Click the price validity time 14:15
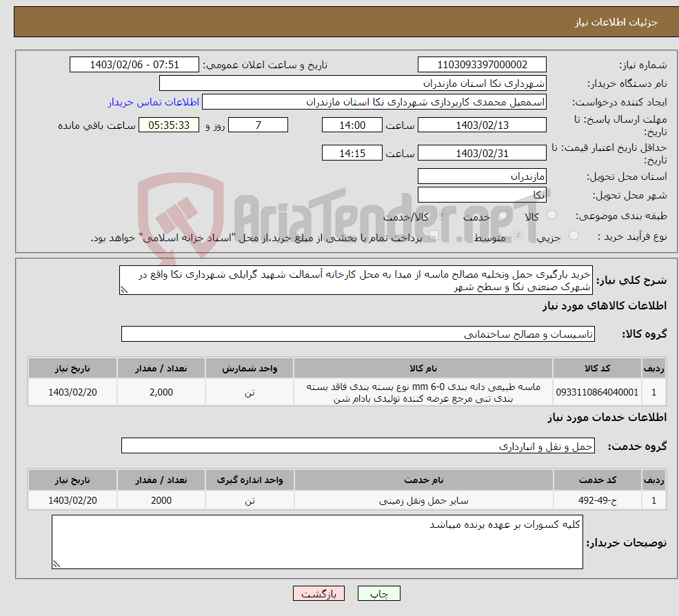This screenshot has height=616, width=679. click(352, 153)
